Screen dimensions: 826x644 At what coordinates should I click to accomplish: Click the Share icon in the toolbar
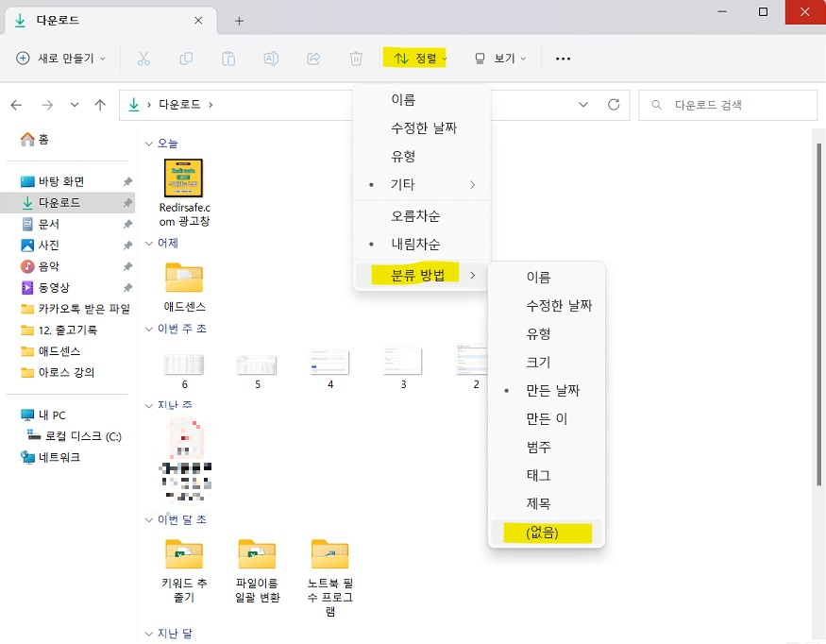tap(312, 58)
